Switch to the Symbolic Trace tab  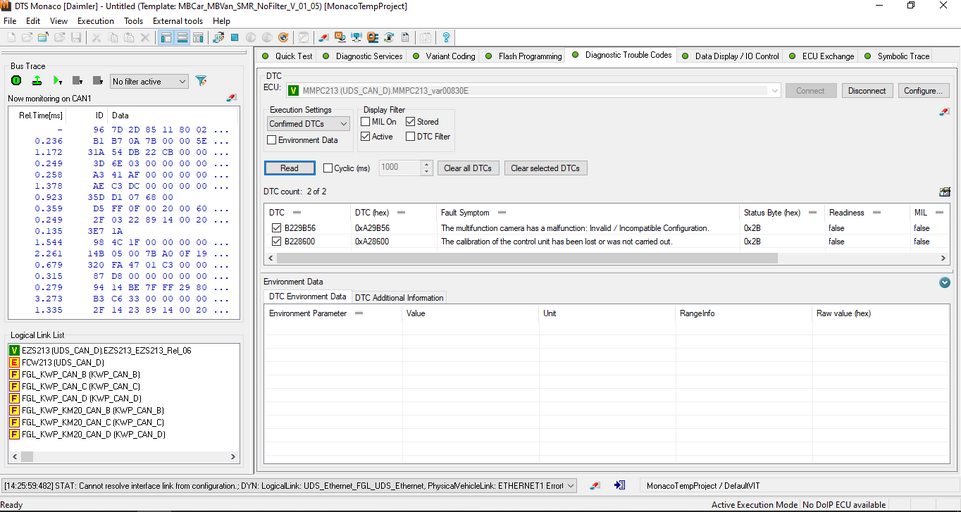point(897,56)
